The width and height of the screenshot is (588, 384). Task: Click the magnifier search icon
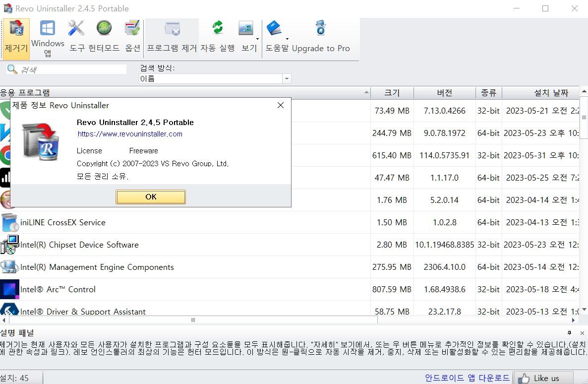12,69
